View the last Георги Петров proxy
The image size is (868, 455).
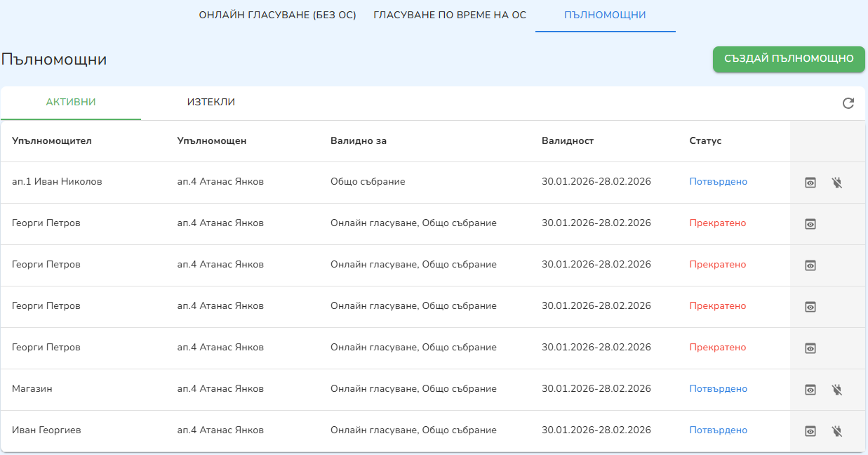click(810, 348)
